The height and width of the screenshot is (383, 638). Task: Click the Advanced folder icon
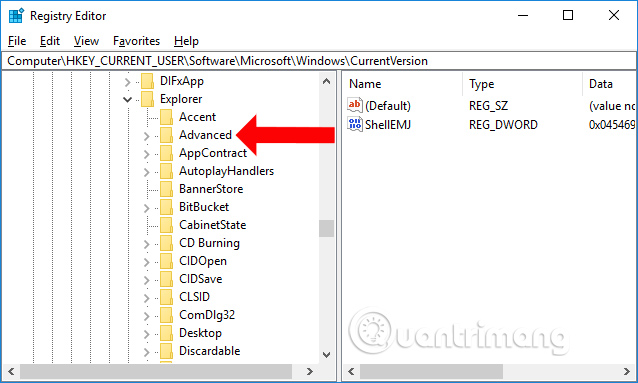click(166, 135)
